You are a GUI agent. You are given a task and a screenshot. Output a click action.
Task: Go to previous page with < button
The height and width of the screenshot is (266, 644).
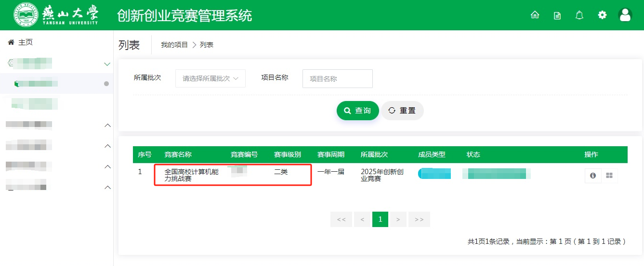362,219
